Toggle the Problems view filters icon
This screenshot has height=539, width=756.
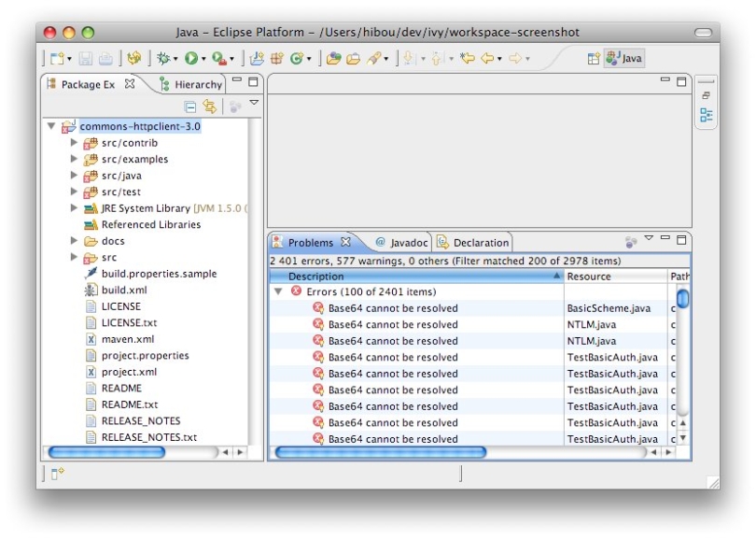[x=631, y=240]
